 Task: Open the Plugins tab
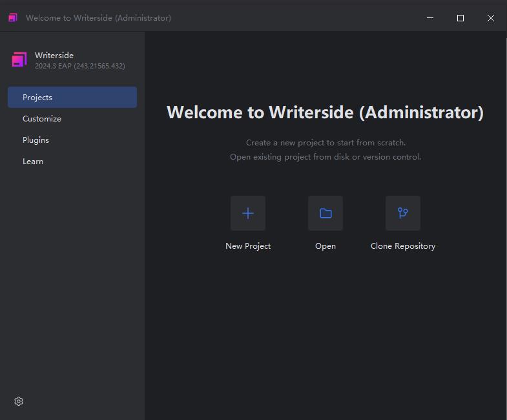click(36, 140)
